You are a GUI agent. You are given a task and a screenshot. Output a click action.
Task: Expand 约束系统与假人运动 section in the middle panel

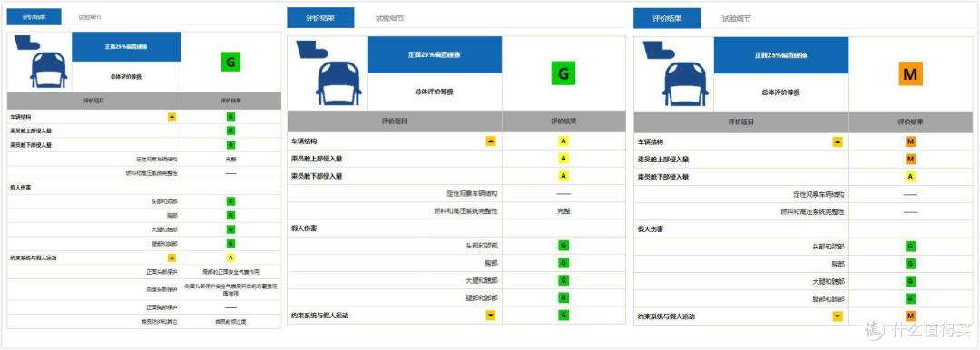click(491, 315)
